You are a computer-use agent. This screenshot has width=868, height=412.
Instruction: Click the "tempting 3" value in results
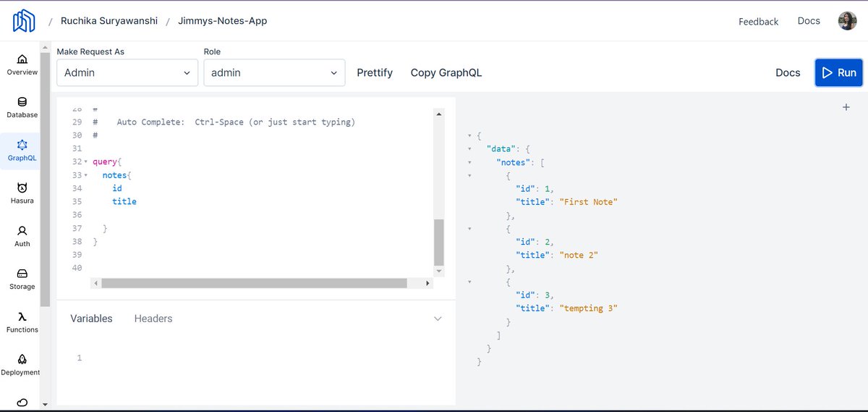coord(588,308)
